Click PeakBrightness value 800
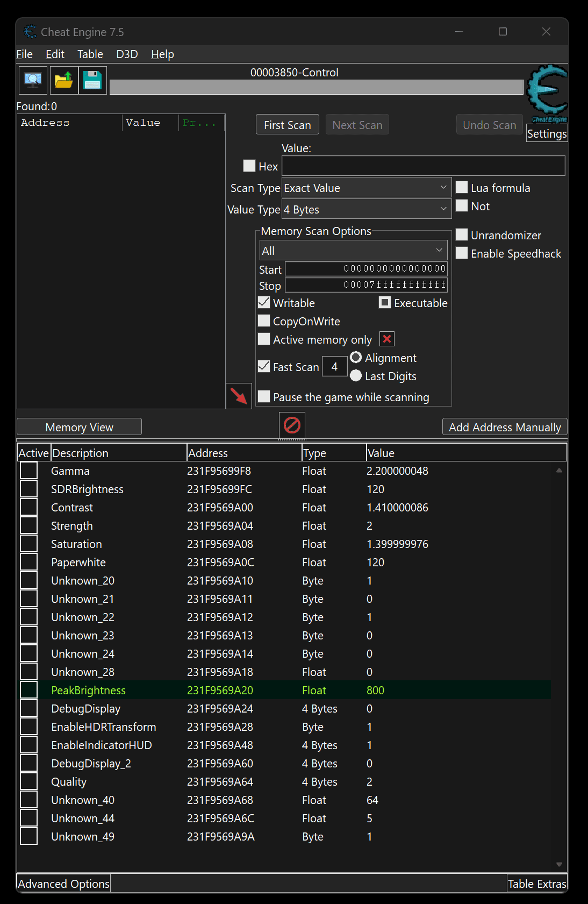This screenshot has width=588, height=904. 375,690
